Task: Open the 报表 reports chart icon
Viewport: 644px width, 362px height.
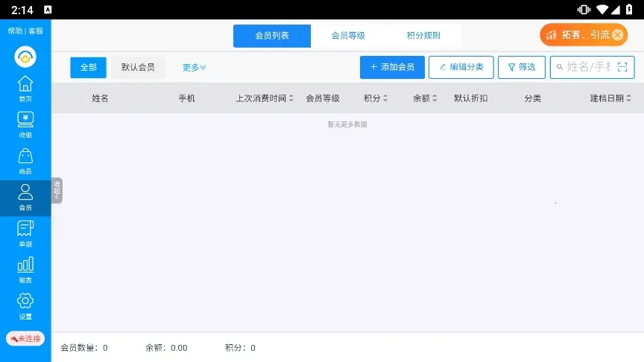Action: click(25, 270)
